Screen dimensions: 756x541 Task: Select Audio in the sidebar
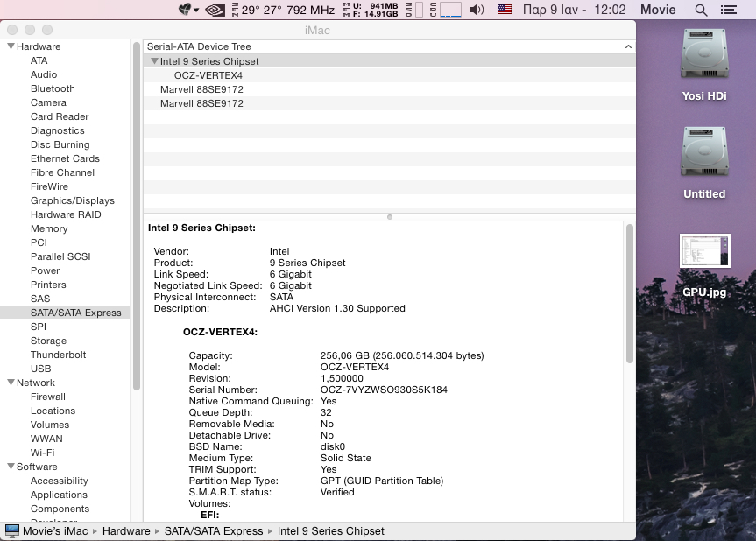(x=44, y=74)
